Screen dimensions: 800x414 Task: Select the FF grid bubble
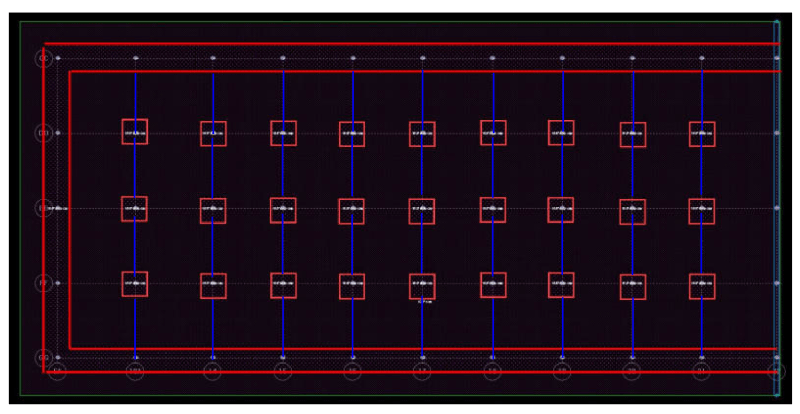pyautogui.click(x=43, y=283)
